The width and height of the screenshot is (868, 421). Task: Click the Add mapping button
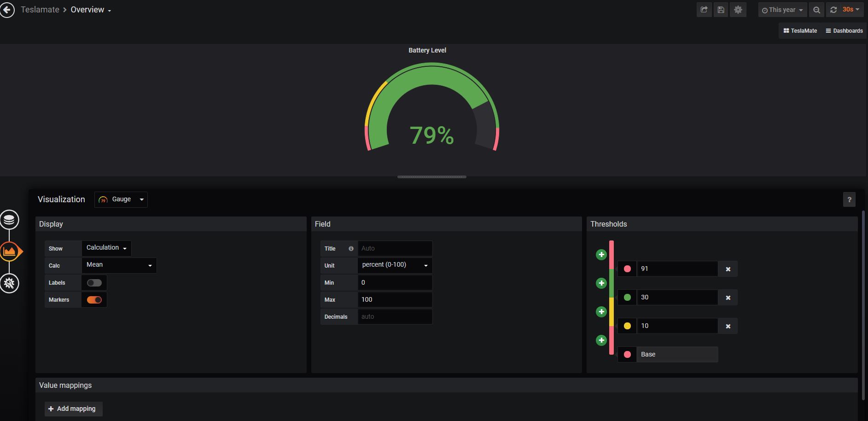pyautogui.click(x=74, y=409)
